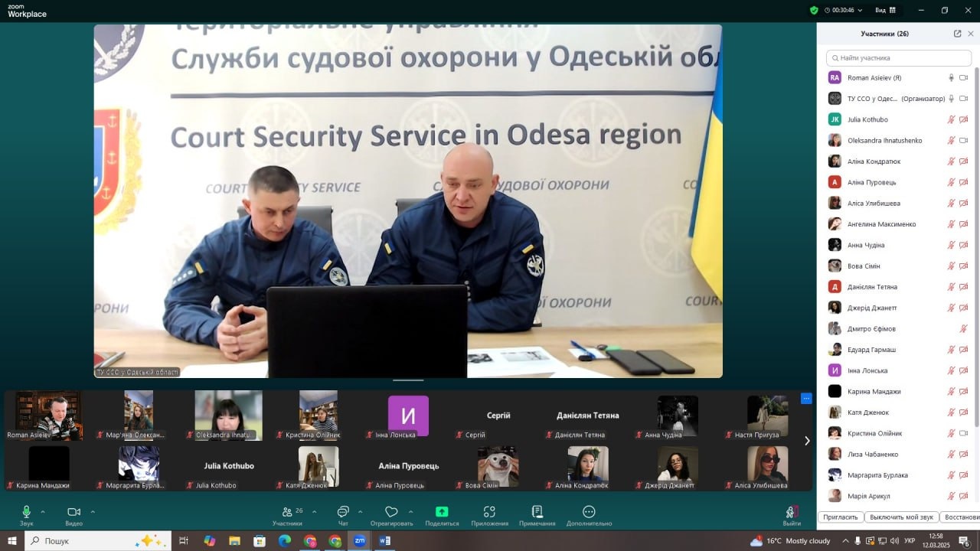Image resolution: width=980 pixels, height=551 pixels.
Task: Open the Apps (Приложения) icon
Action: click(x=489, y=512)
